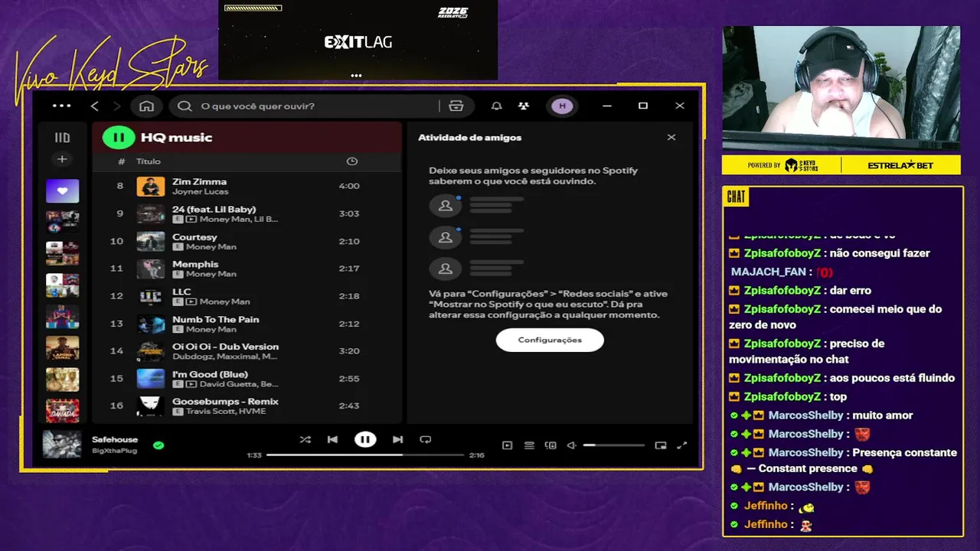Toggle repeat mode
The width and height of the screenshot is (980, 551).
click(426, 439)
